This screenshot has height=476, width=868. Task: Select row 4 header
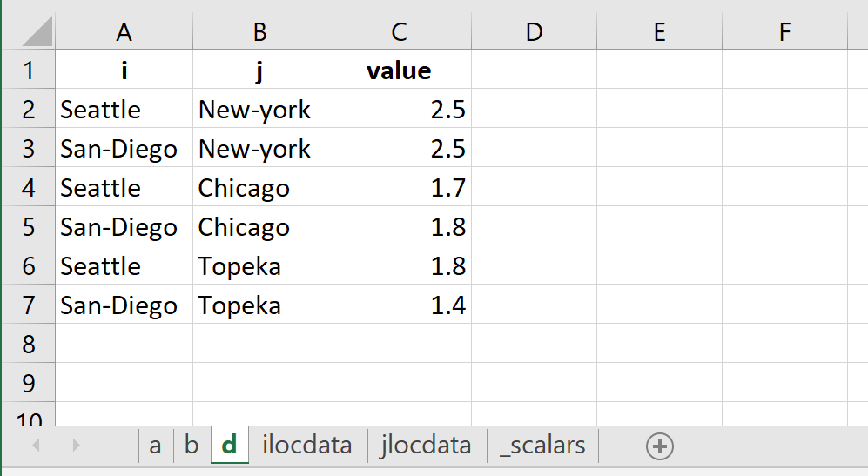[x=29, y=188]
